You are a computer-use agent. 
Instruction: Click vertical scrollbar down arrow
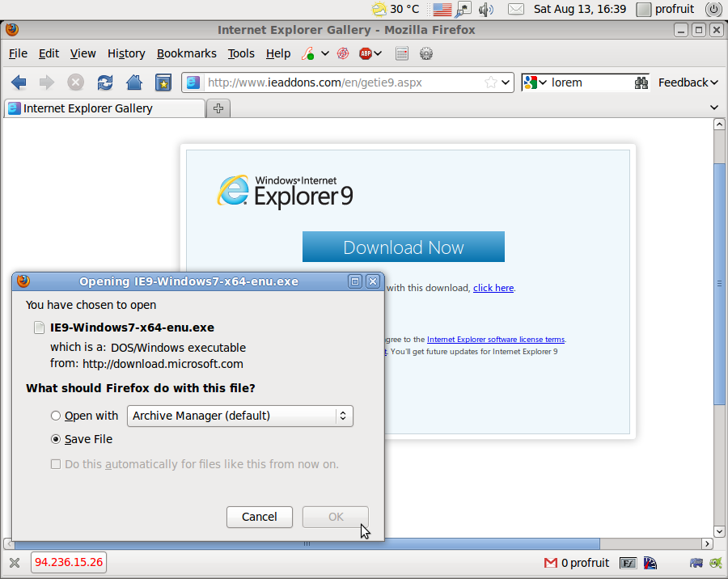tap(719, 531)
